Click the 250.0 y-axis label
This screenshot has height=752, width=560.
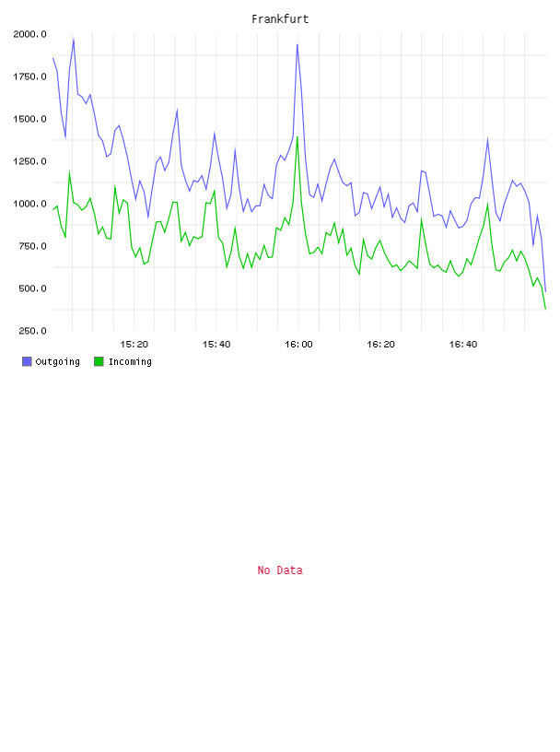coord(32,331)
